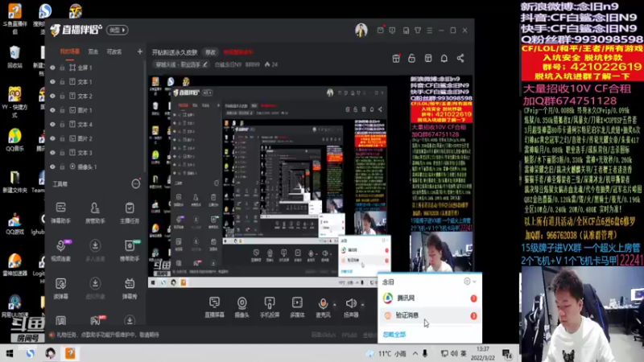Image resolution: width=644 pixels, height=362 pixels.
Task: Add a new scene with plus icon
Action: coord(139,51)
